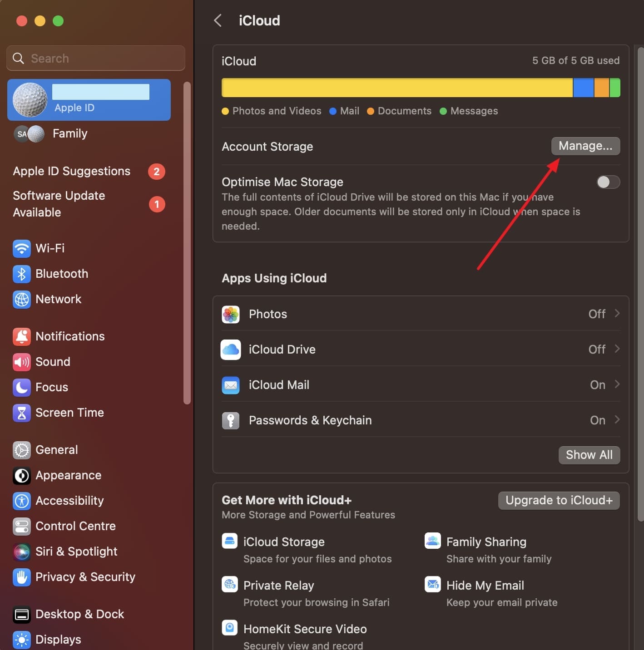Image resolution: width=644 pixels, height=650 pixels.
Task: Select the Apple ID sidebar row
Action: coord(89,100)
